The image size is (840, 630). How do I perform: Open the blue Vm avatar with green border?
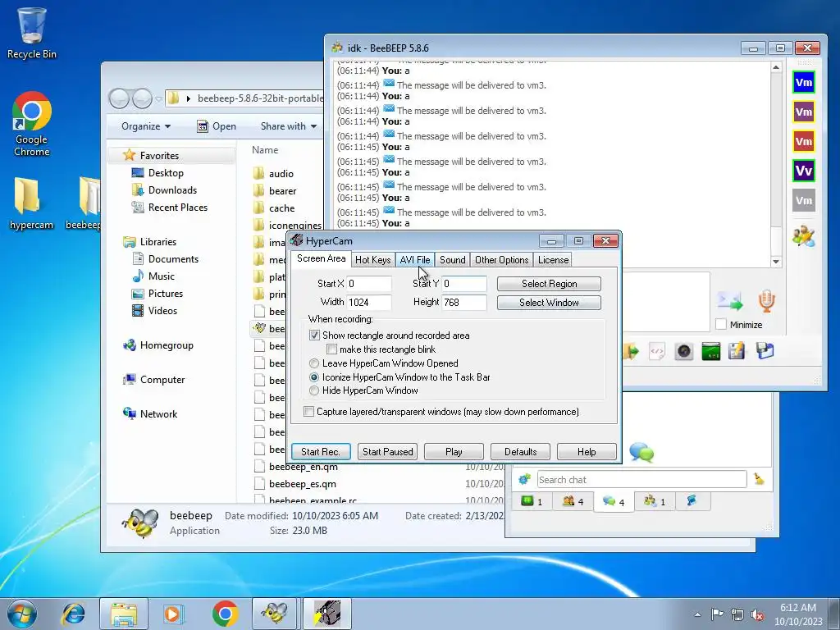coord(804,83)
